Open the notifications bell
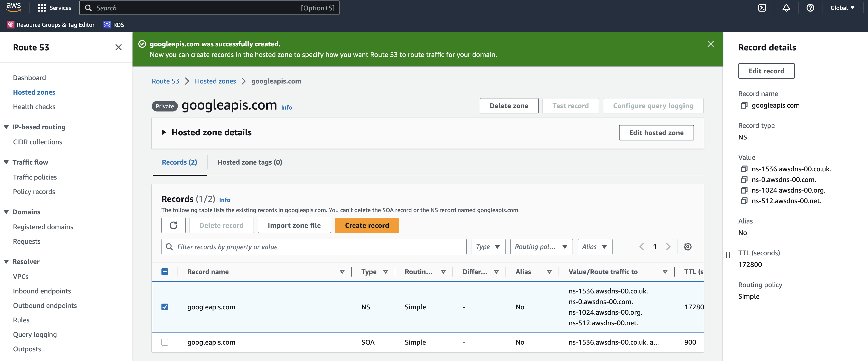Screen dimensions: 868x361 786,7
